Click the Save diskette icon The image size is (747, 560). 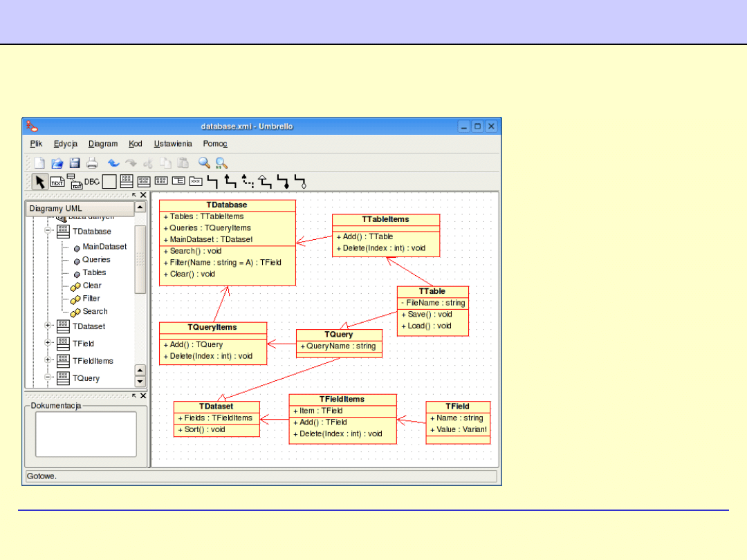[x=75, y=163]
